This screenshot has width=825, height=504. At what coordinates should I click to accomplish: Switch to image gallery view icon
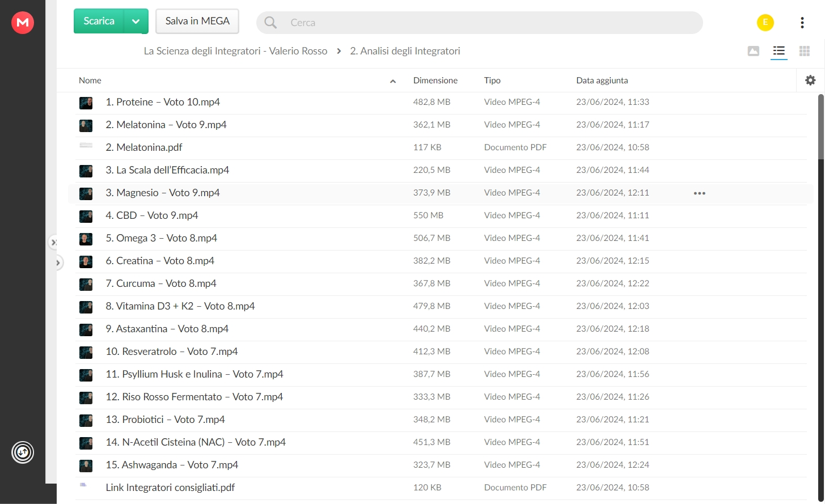pos(754,51)
